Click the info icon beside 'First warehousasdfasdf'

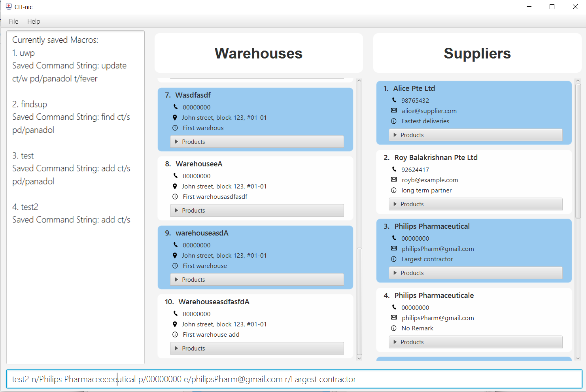175,196
